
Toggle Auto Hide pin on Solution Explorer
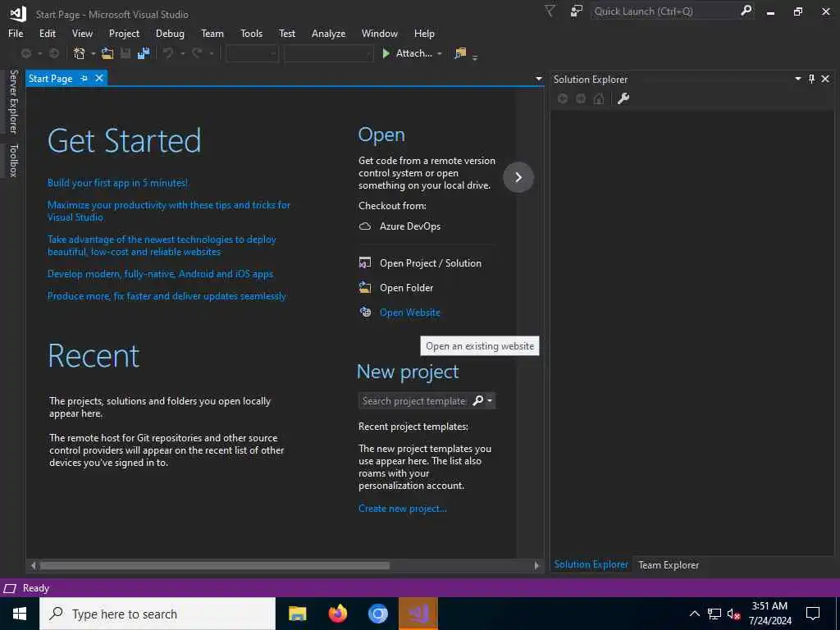coord(811,79)
